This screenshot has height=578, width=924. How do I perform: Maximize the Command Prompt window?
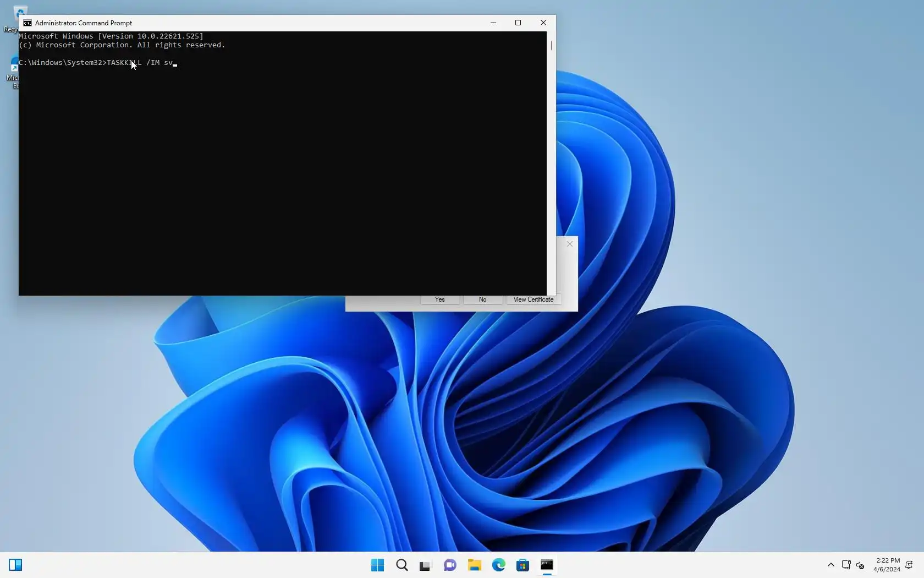click(518, 23)
